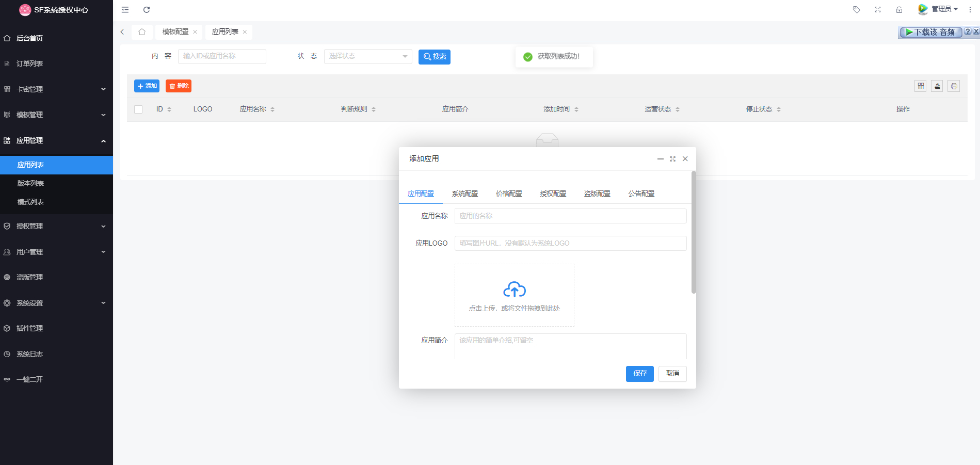
Task: Click the blue 搜索 search button
Action: tap(434, 57)
